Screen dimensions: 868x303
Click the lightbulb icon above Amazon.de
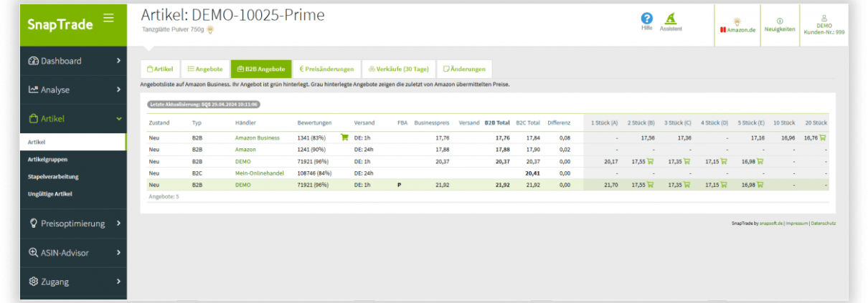(737, 21)
